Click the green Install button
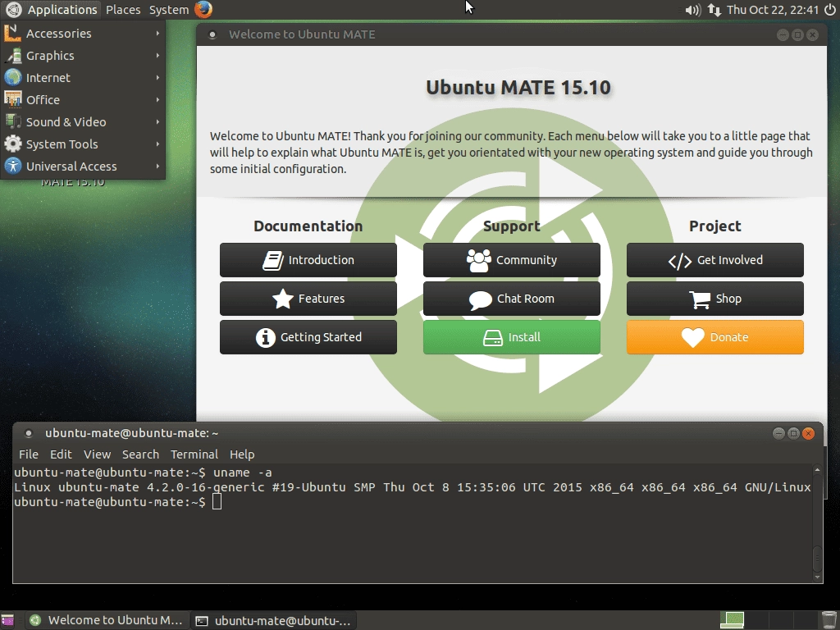 [512, 337]
